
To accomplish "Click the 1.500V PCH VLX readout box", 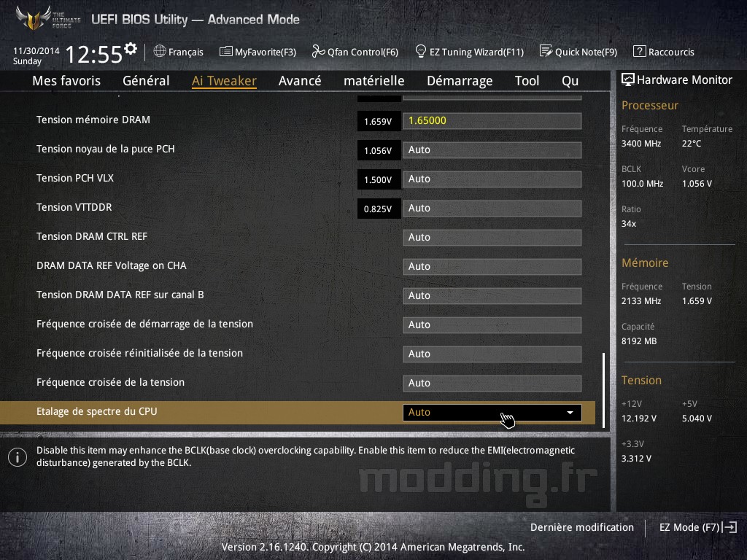I will (x=379, y=179).
